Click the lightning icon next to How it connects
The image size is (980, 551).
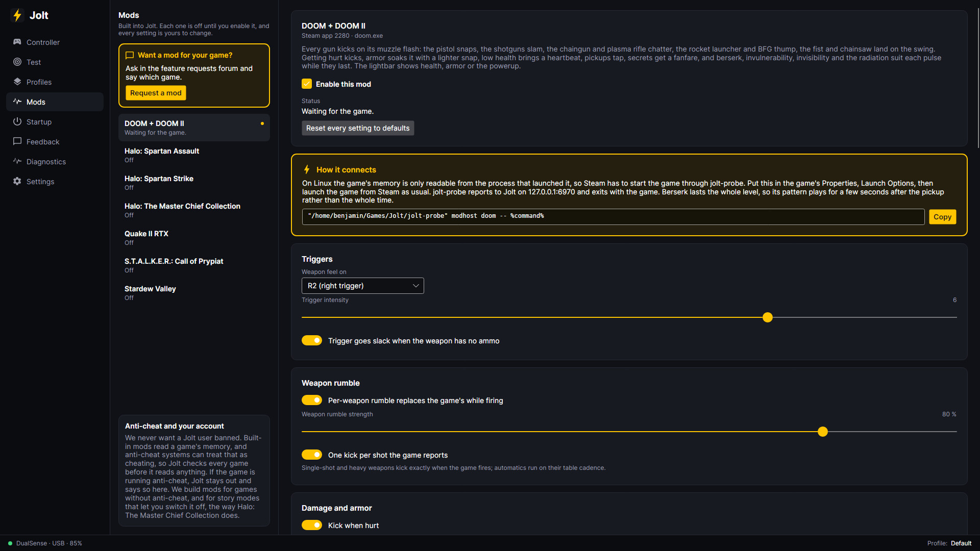(x=307, y=169)
